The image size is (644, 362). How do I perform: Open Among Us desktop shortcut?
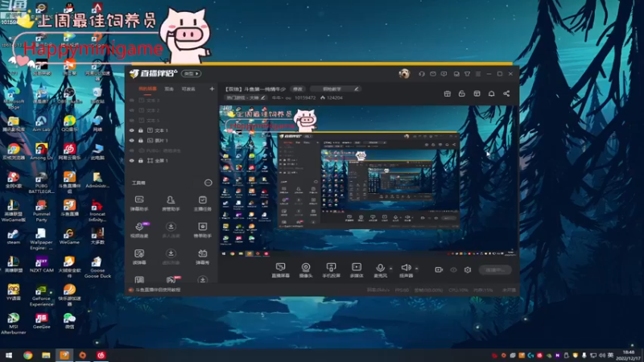pyautogui.click(x=41, y=151)
